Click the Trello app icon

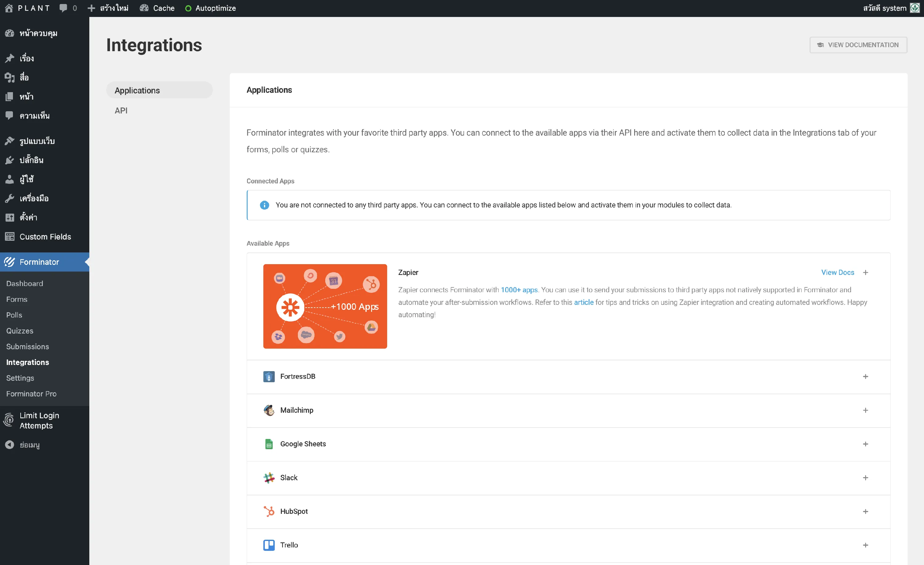[269, 545]
